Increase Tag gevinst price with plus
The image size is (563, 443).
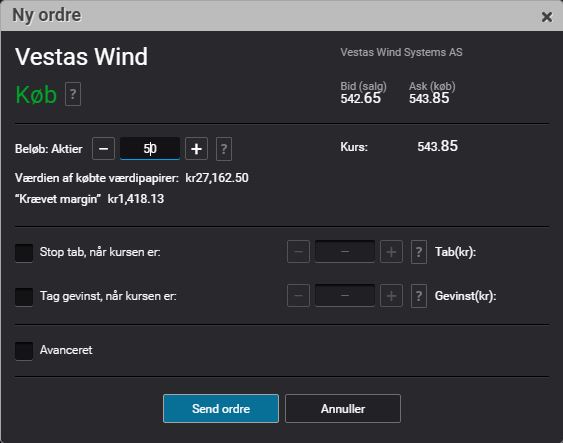391,296
